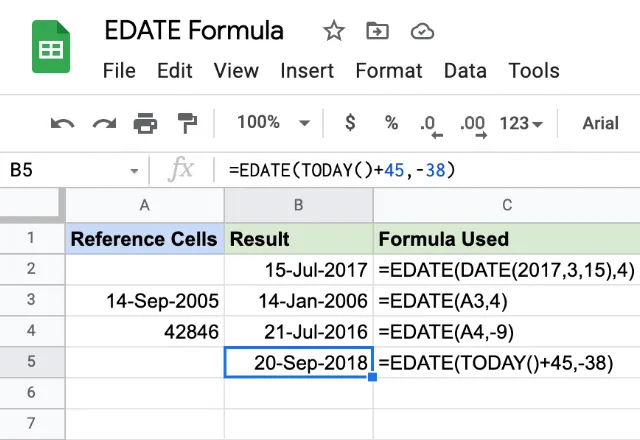Check the cloud save status icon
The height and width of the screenshot is (440, 640).
[422, 31]
